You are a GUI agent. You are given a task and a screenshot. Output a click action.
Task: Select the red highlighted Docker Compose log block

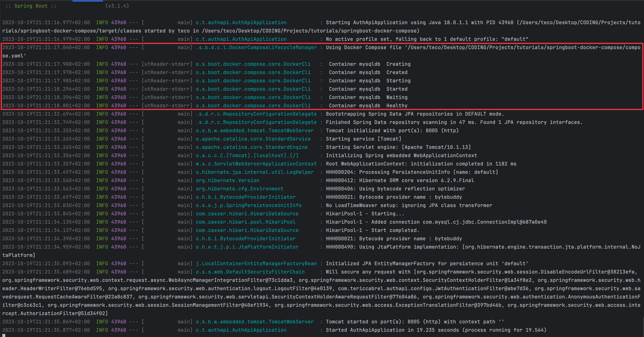pos(322,76)
